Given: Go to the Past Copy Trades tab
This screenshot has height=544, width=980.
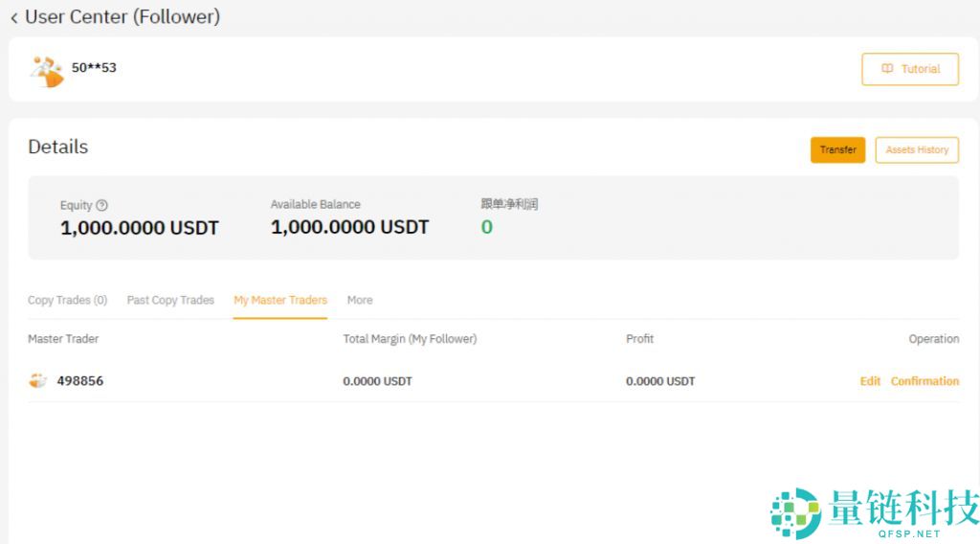Looking at the screenshot, I should coord(170,300).
